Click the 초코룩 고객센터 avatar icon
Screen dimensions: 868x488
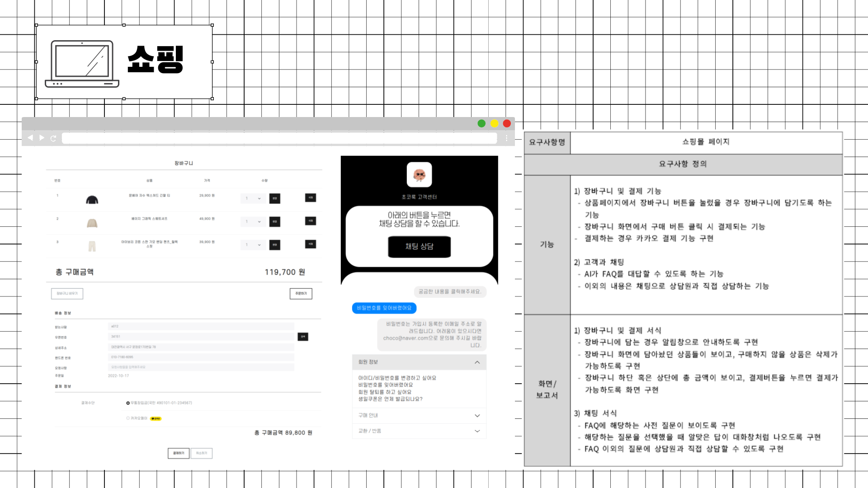(x=419, y=174)
